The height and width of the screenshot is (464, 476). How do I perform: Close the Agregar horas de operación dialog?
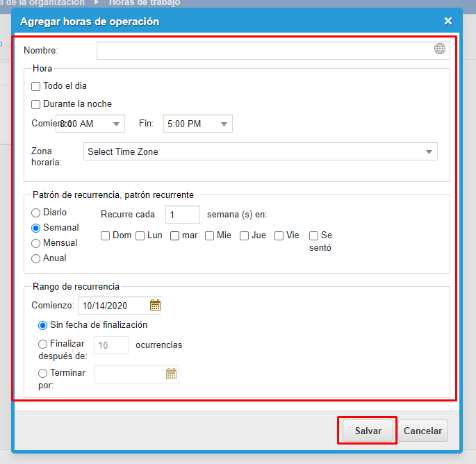[x=448, y=21]
